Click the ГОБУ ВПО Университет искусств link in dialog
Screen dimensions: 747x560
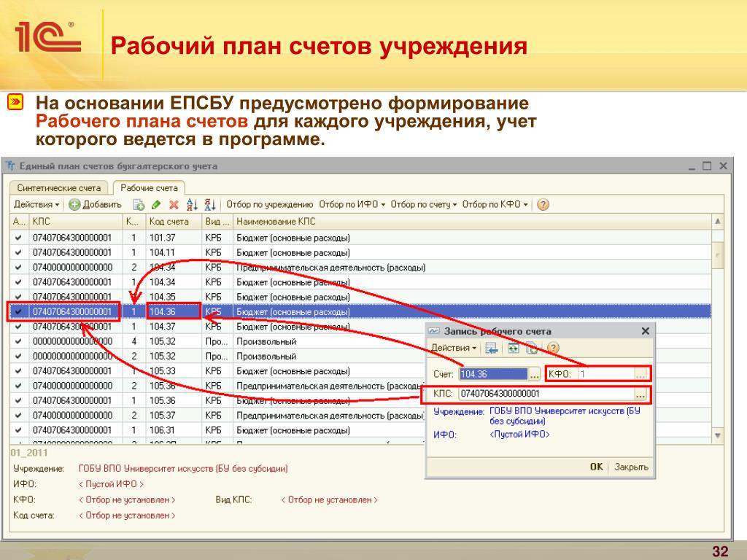coord(565,416)
